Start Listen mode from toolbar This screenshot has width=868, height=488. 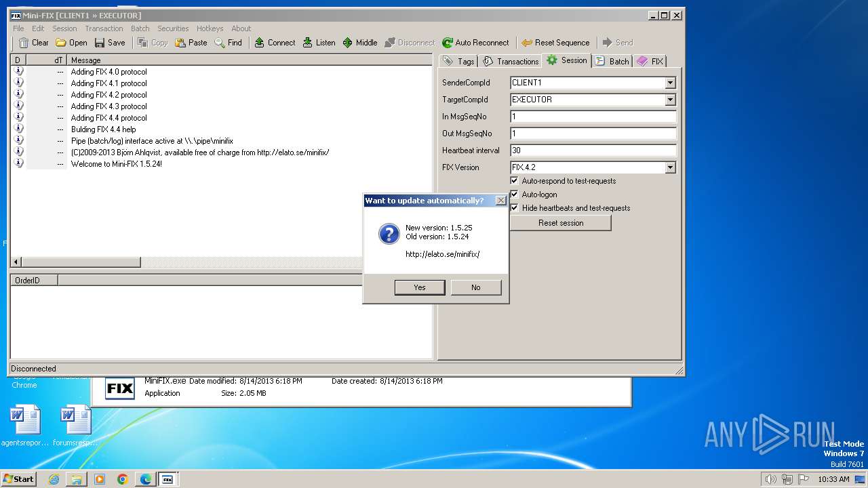[x=307, y=43]
